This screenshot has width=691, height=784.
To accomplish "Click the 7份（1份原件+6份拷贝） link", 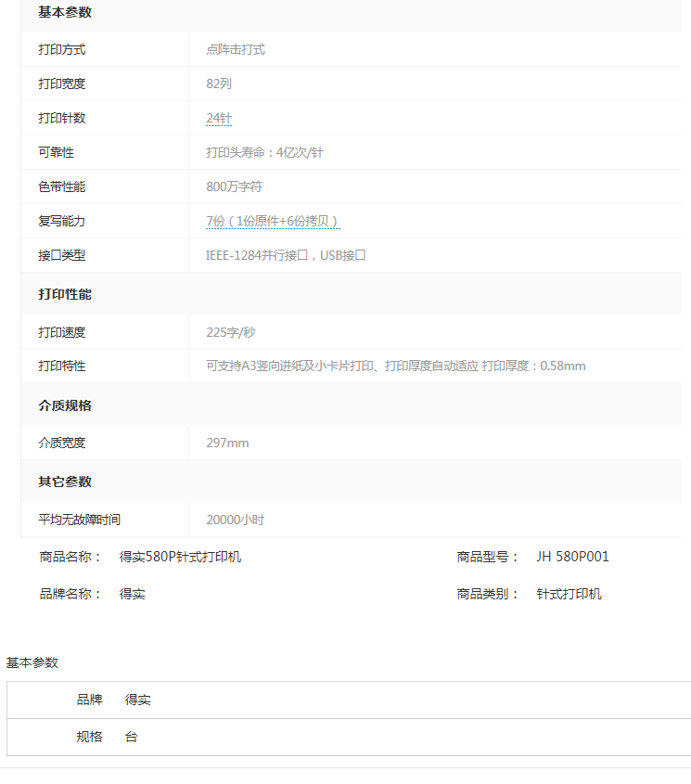I will click(x=273, y=221).
